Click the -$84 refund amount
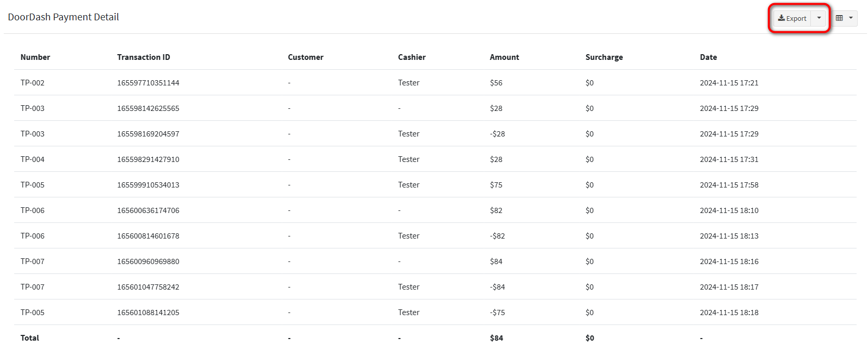868x350 pixels. [497, 287]
